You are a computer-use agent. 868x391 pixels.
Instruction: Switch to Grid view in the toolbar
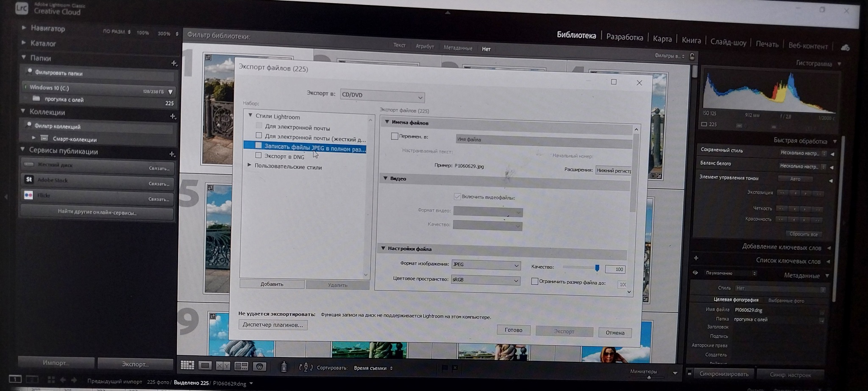click(187, 365)
